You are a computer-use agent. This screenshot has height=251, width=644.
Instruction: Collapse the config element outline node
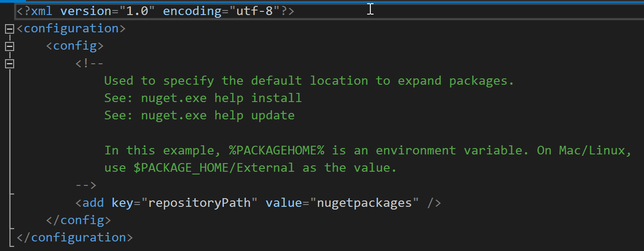click(9, 46)
